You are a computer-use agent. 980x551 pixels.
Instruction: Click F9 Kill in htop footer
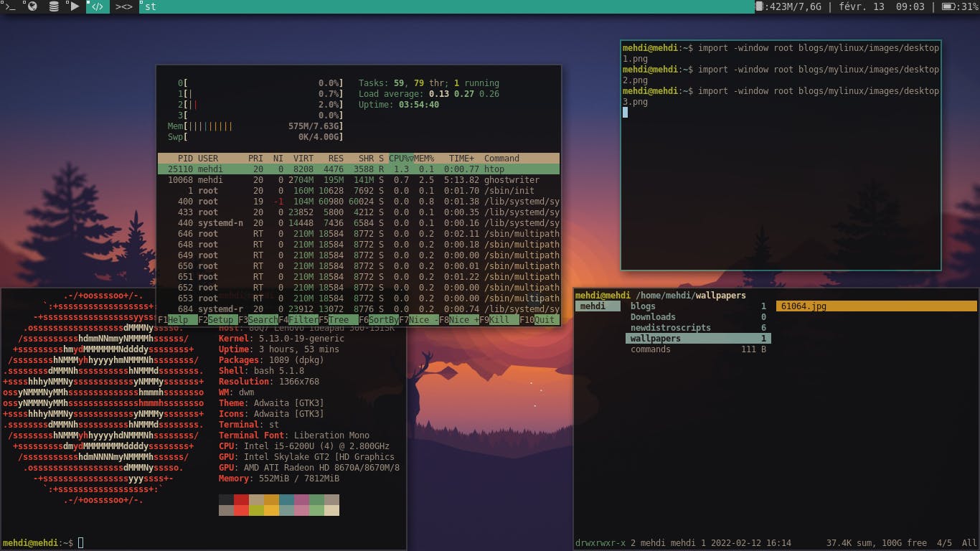point(499,320)
